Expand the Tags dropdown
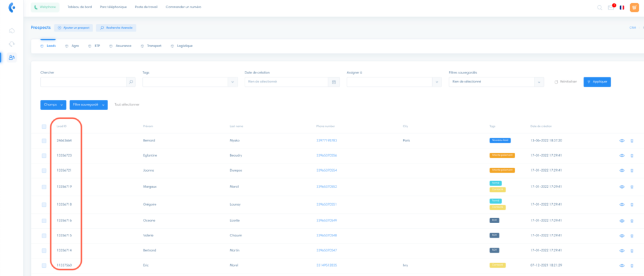 click(232, 82)
